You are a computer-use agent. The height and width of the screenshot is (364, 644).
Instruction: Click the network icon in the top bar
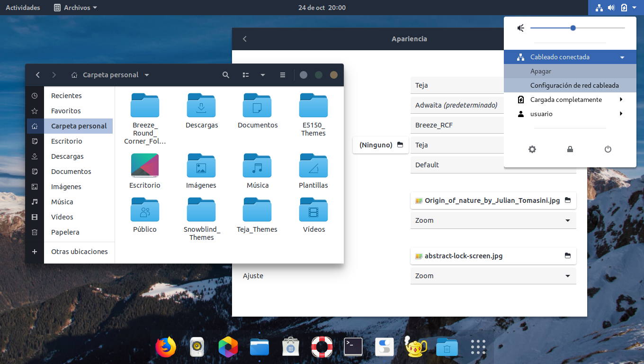click(599, 8)
